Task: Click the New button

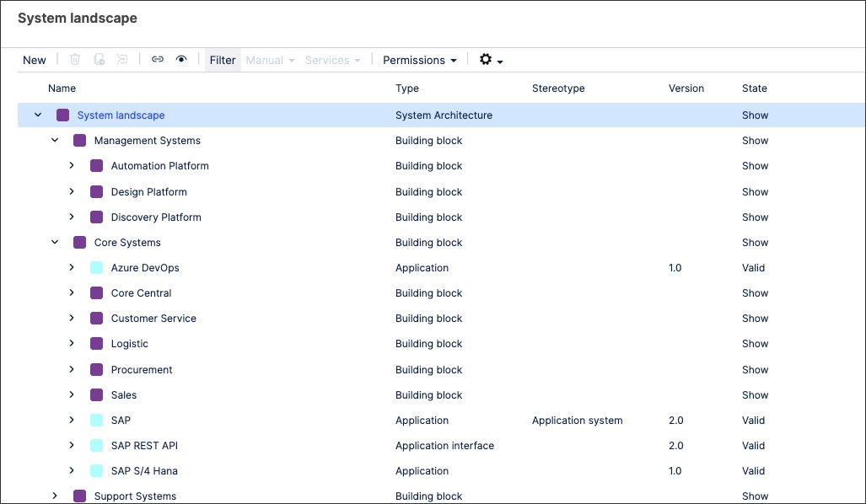Action: click(x=35, y=60)
